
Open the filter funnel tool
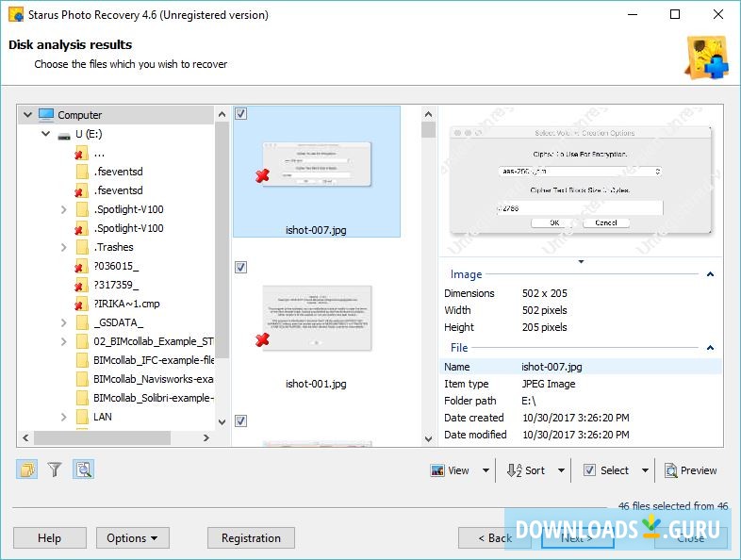[55, 469]
